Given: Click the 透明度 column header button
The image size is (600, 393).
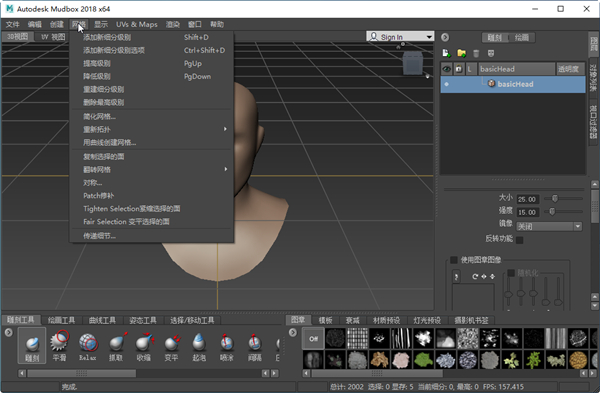Looking at the screenshot, I should click(570, 69).
